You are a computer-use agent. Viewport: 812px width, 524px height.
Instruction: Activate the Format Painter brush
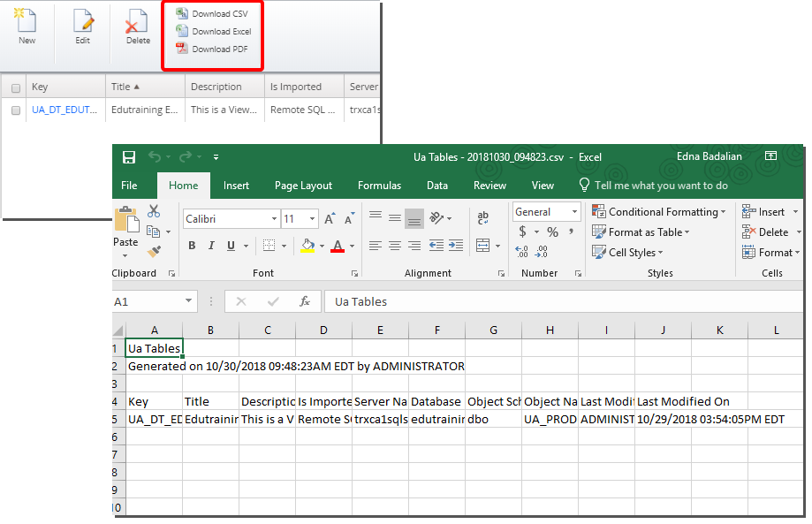[154, 252]
